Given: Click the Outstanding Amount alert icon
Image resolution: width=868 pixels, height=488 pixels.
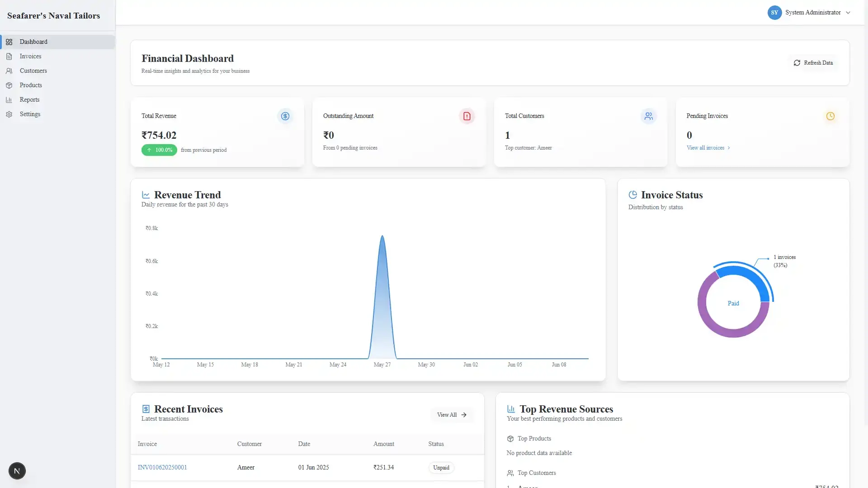Looking at the screenshot, I should 467,116.
